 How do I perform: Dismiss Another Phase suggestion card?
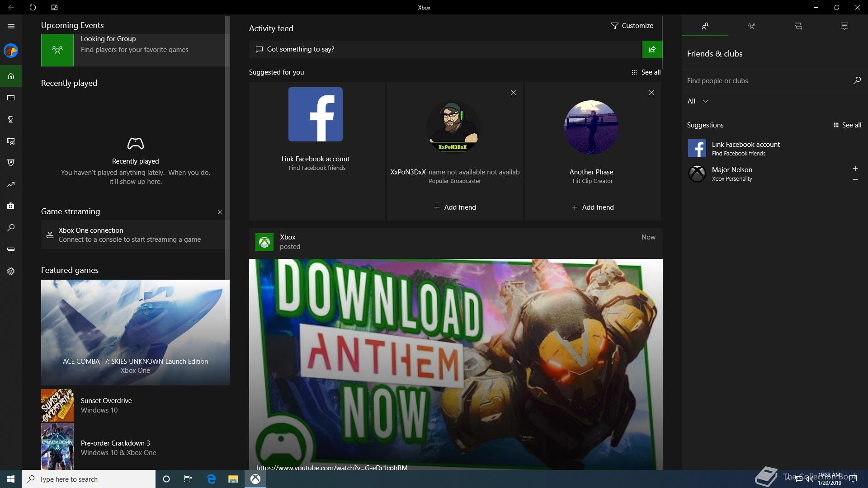(x=651, y=93)
